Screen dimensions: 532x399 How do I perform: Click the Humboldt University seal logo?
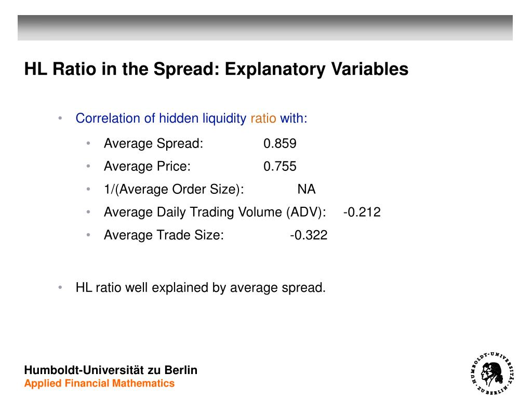(493, 373)
